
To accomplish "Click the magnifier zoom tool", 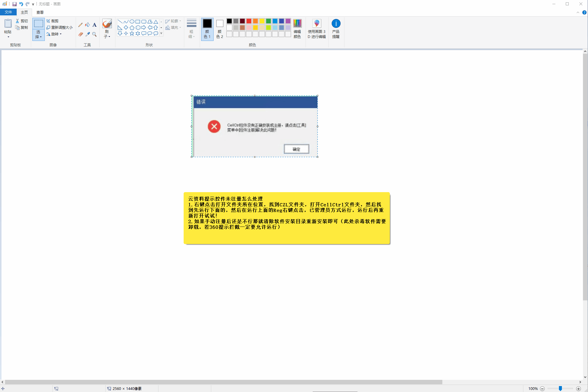I will click(94, 34).
